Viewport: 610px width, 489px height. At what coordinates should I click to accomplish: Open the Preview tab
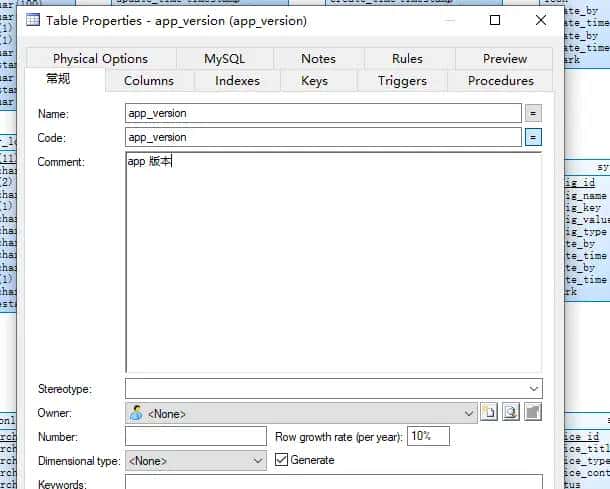coord(505,59)
